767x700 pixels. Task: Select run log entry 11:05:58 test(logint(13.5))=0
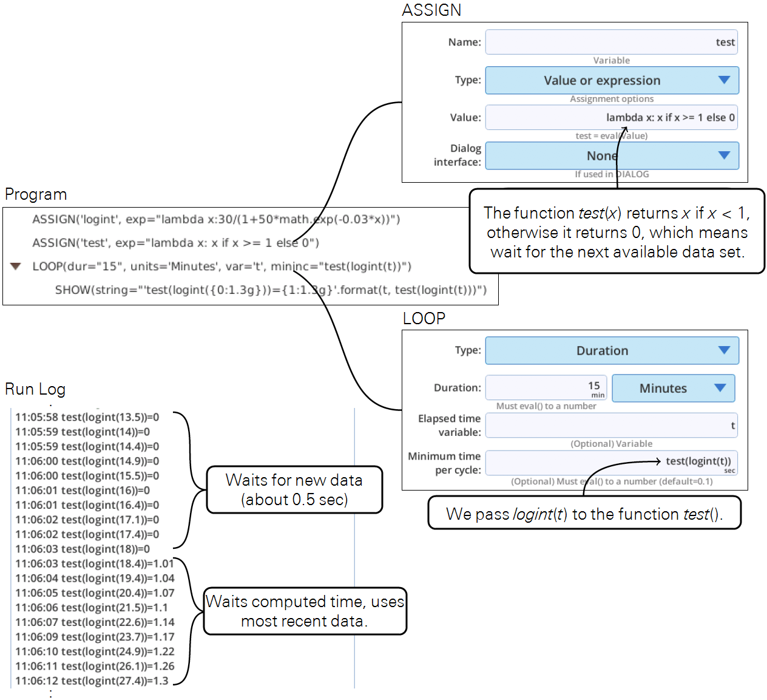pos(87,417)
